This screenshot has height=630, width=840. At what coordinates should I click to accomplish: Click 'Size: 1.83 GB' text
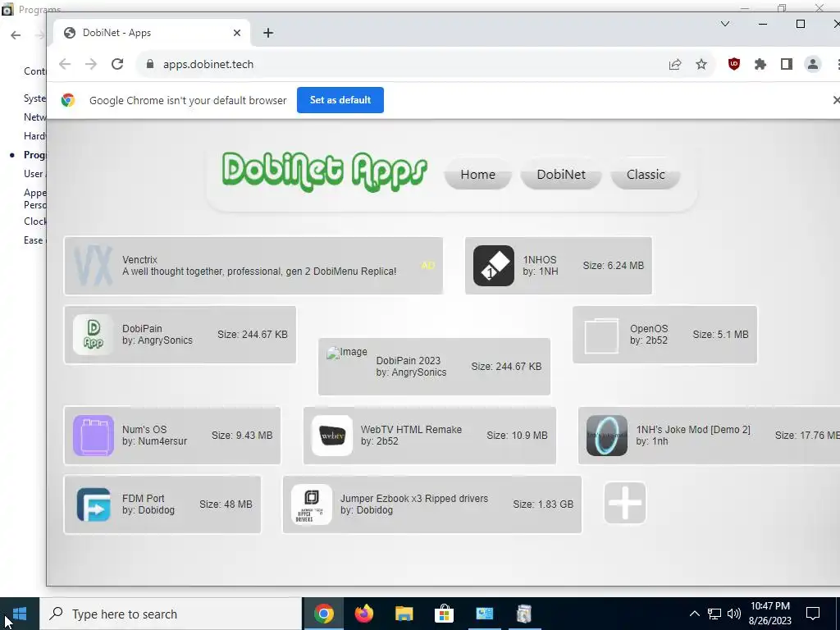[x=543, y=504]
